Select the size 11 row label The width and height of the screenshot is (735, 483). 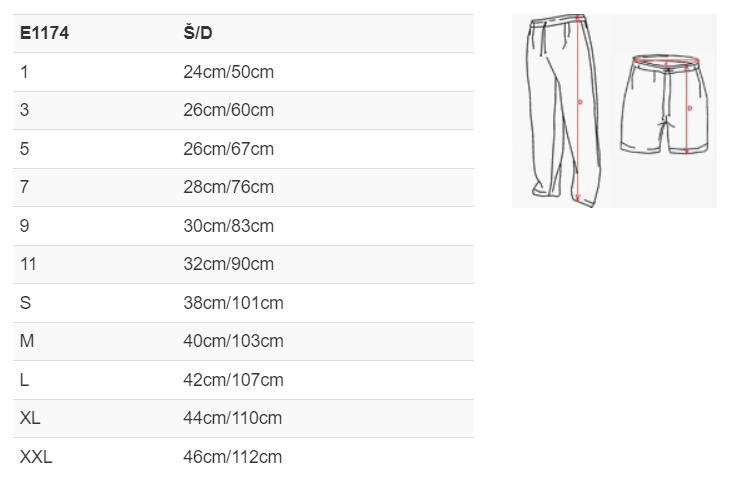point(28,264)
